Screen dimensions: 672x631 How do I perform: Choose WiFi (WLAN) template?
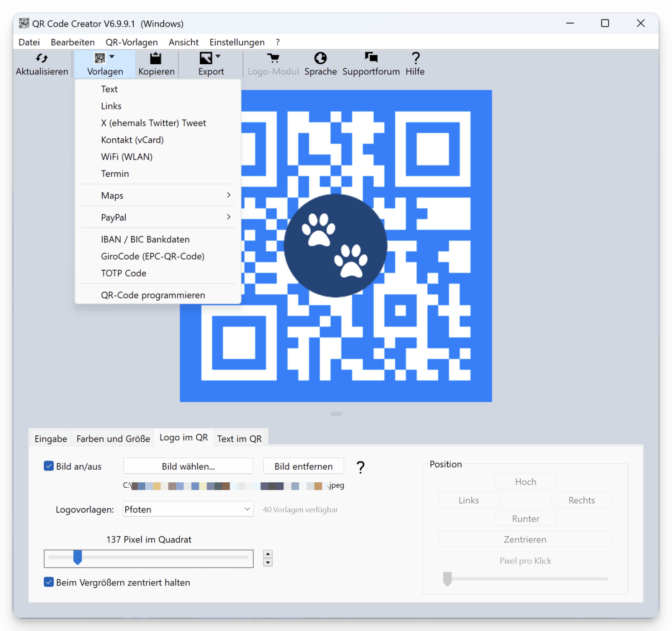click(x=158, y=157)
